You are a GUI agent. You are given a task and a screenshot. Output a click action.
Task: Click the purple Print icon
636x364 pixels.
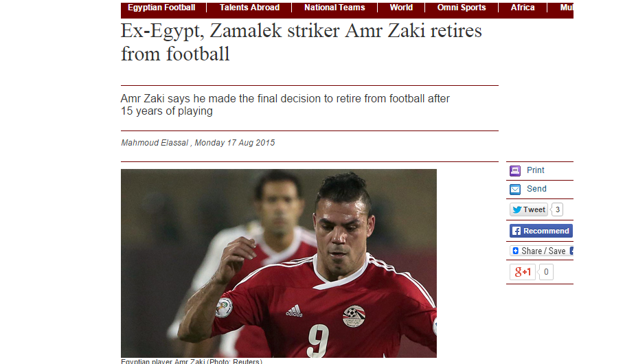pos(515,171)
